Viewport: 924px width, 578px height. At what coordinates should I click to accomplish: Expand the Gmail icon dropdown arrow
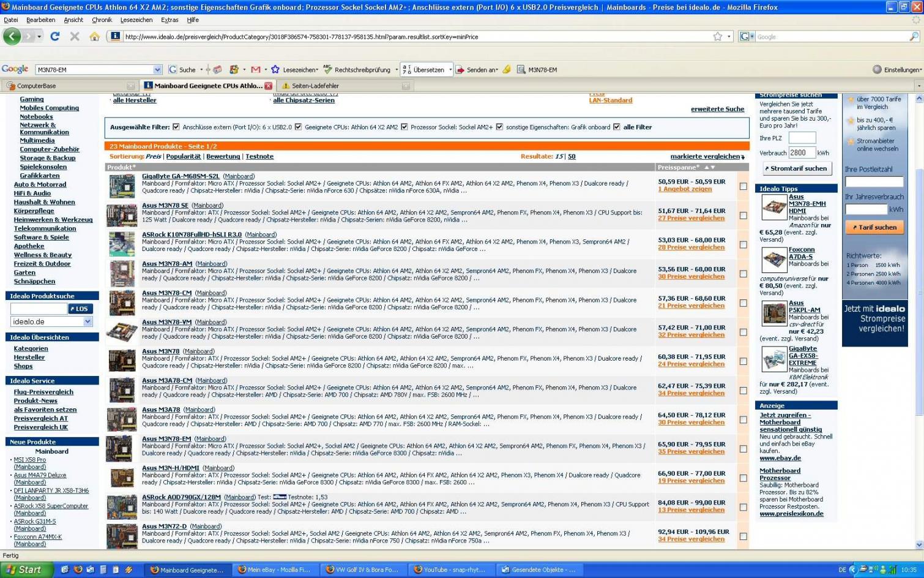pyautogui.click(x=266, y=70)
